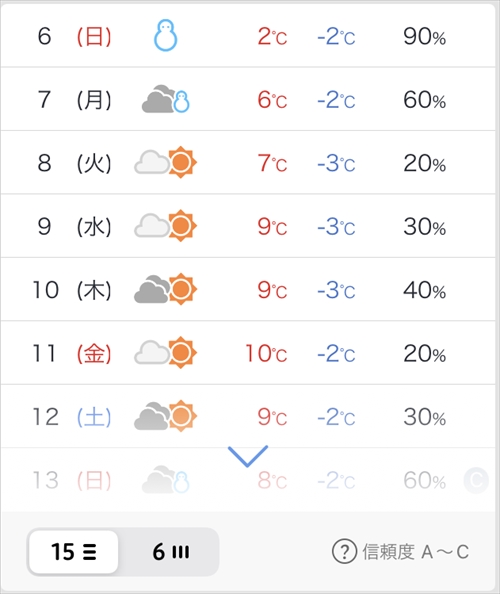This screenshot has width=500, height=594.
Task: Click the snowman icon for day 6
Action: click(x=166, y=36)
